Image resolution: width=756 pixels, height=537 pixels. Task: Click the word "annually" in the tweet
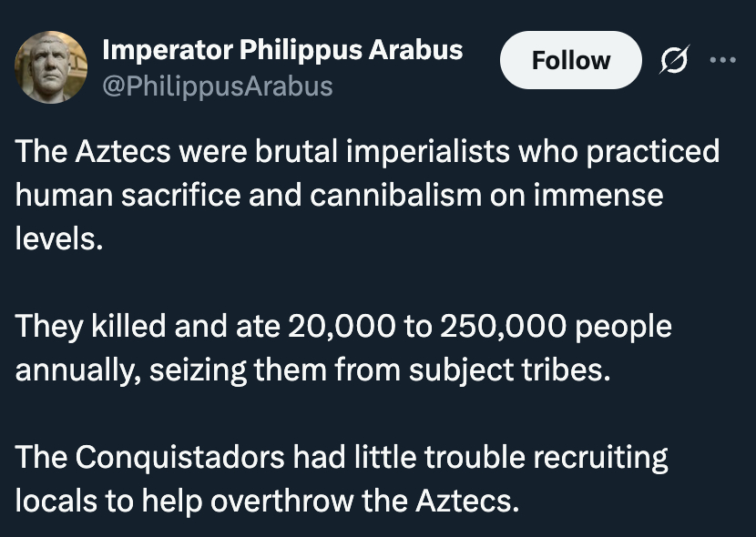(71, 371)
